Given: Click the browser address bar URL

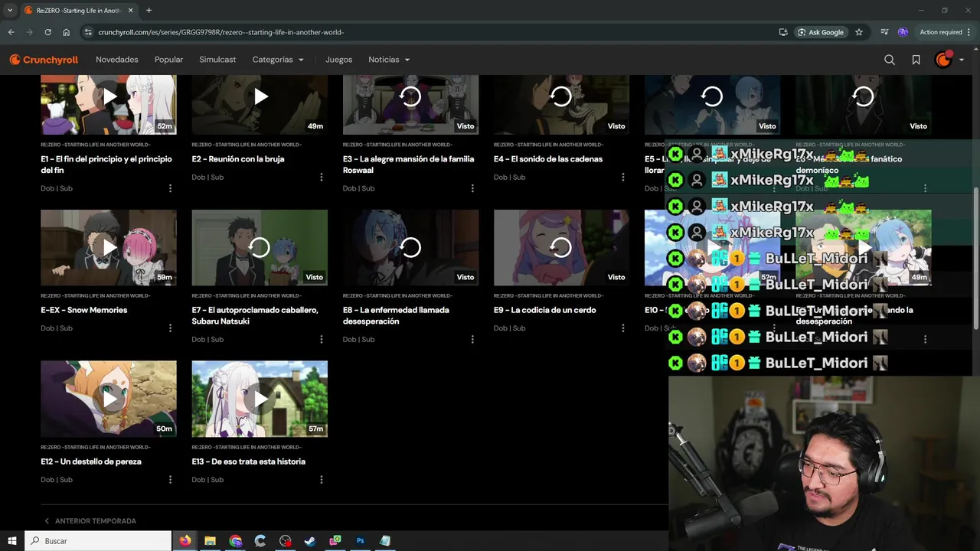Looking at the screenshot, I should pos(220,32).
